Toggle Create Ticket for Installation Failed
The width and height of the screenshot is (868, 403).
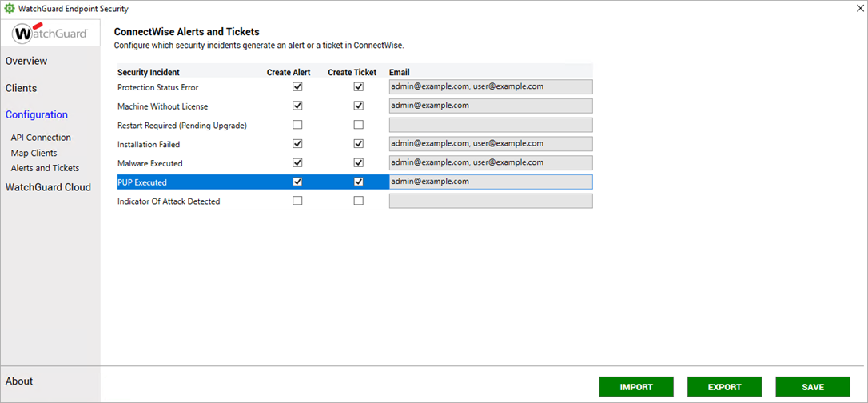point(359,144)
